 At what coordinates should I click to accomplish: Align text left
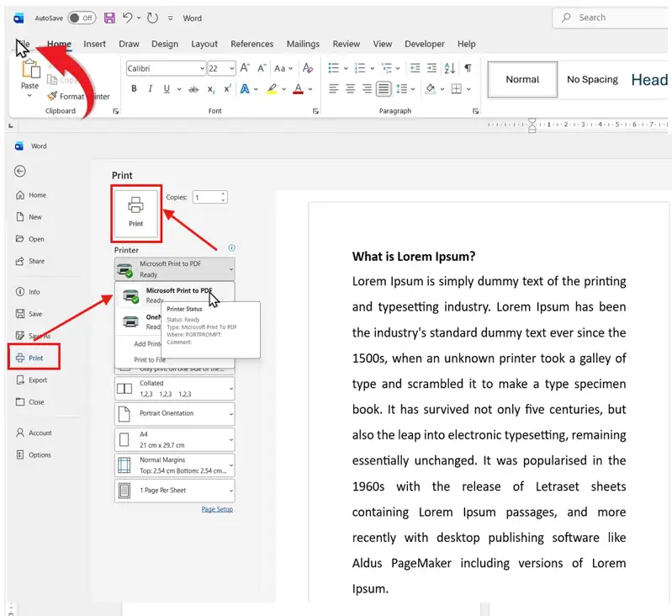[333, 88]
